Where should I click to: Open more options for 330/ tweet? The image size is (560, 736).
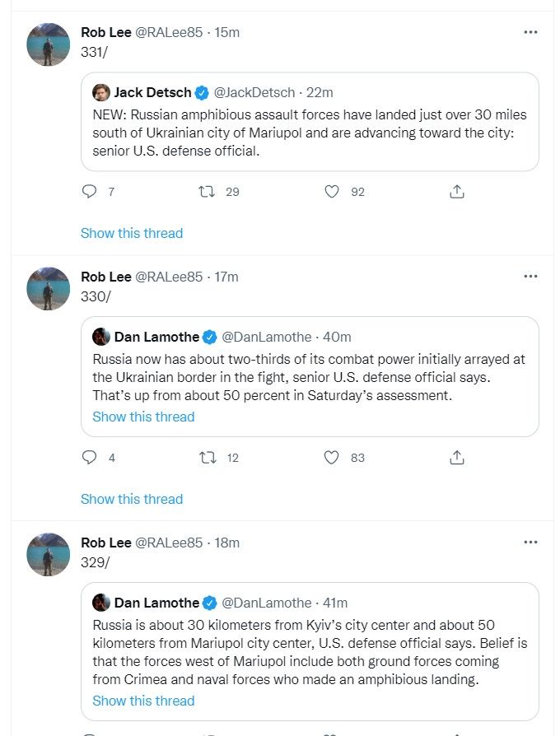pos(530,277)
